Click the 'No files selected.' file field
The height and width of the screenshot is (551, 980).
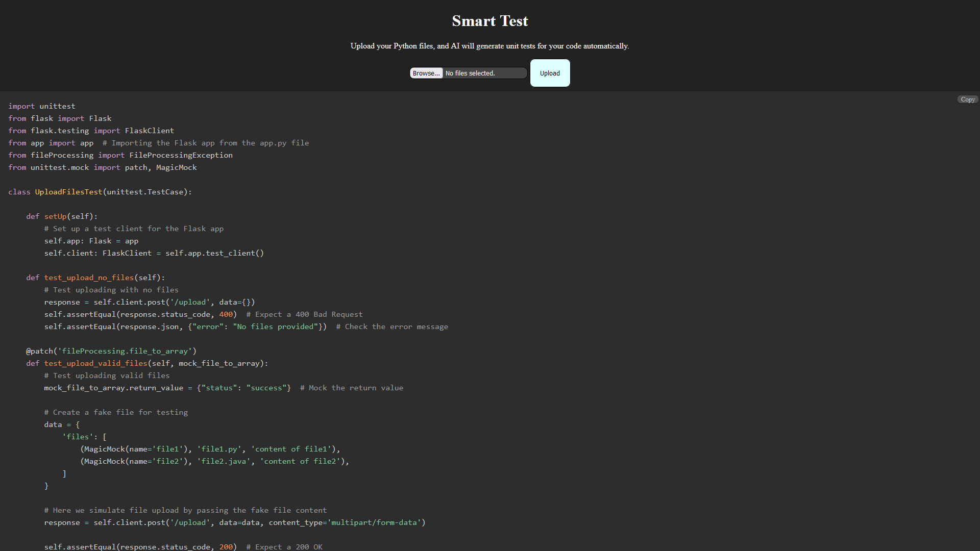(x=484, y=73)
